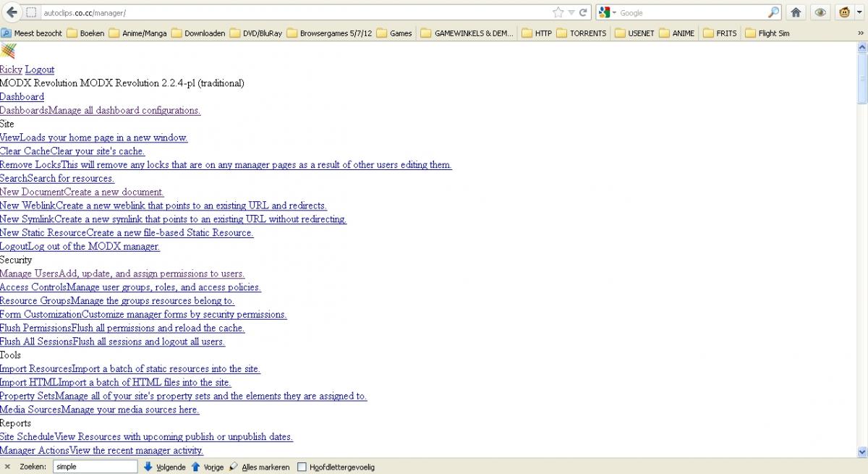This screenshot has width=868, height=474.
Task: Open the USENET bookmarks folder
Action: (x=635, y=33)
